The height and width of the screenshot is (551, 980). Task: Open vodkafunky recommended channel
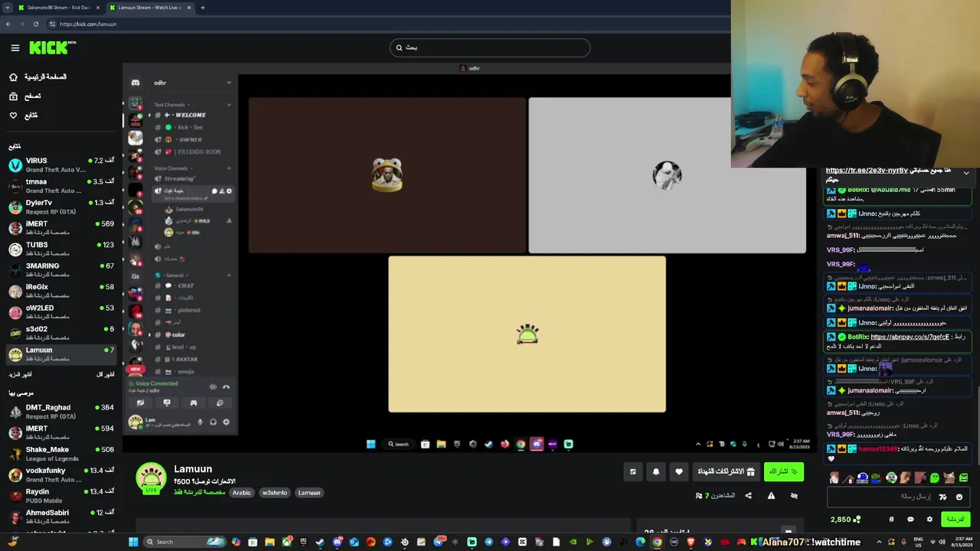pos(61,474)
